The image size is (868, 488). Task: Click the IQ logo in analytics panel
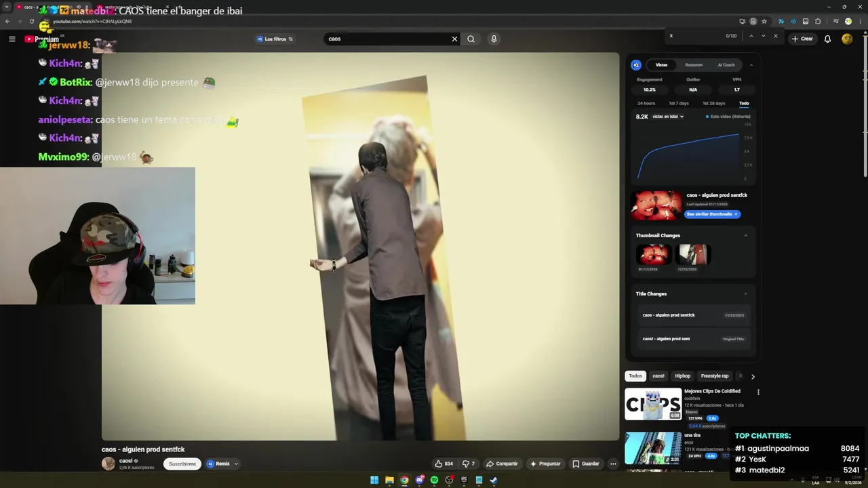636,65
